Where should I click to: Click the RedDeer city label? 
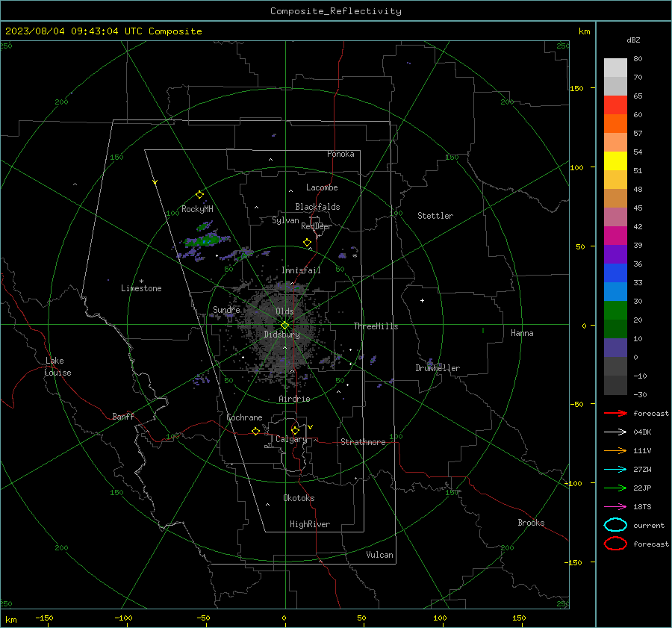pyautogui.click(x=317, y=226)
